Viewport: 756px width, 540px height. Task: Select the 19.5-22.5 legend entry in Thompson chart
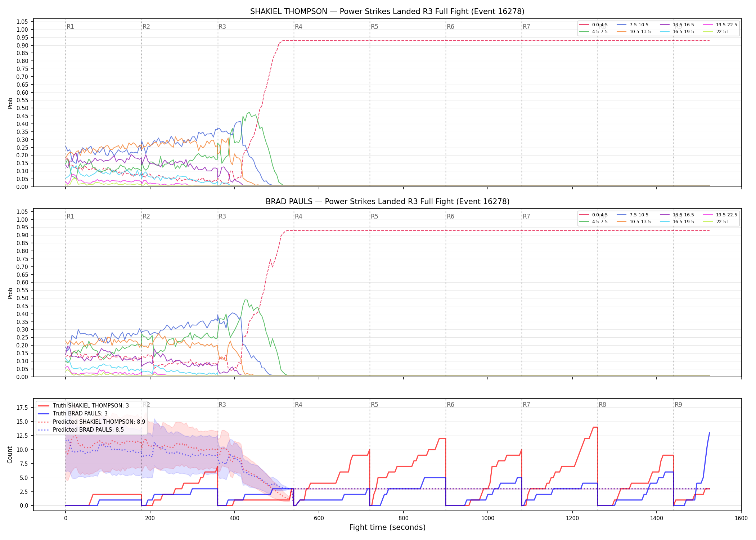pos(720,25)
